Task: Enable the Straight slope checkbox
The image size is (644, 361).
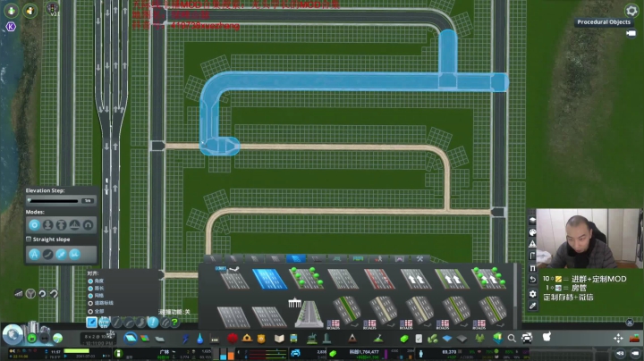Action: (29, 239)
